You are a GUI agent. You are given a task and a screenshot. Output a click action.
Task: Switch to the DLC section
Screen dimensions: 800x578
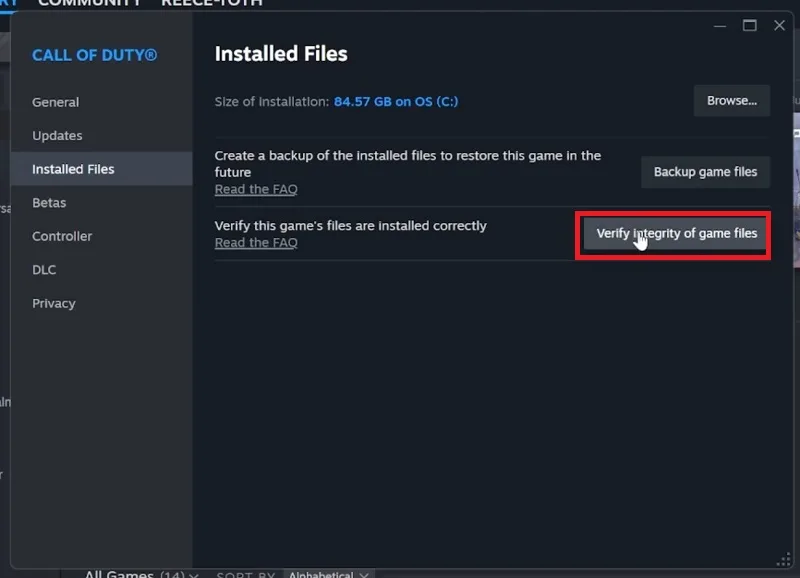(44, 270)
